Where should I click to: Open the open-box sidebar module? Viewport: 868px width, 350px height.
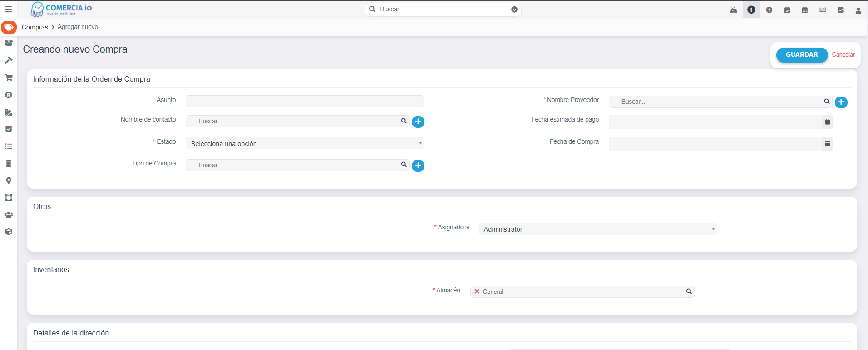(x=9, y=44)
